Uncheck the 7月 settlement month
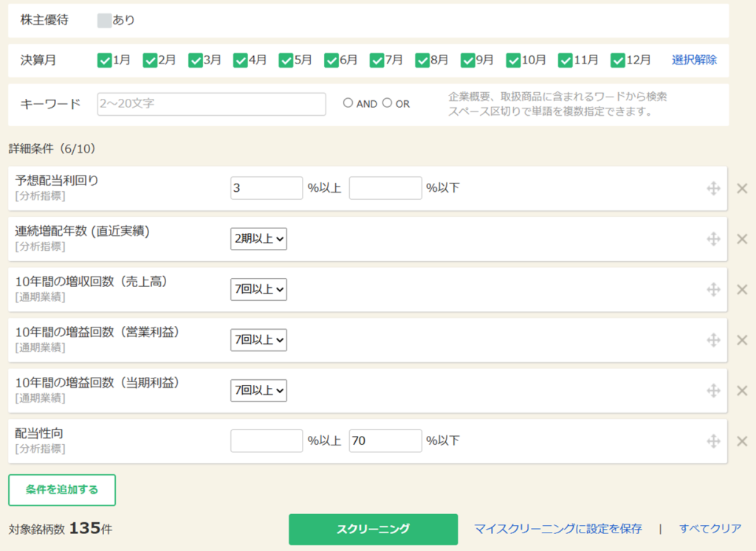The width and height of the screenshot is (756, 551). click(377, 60)
